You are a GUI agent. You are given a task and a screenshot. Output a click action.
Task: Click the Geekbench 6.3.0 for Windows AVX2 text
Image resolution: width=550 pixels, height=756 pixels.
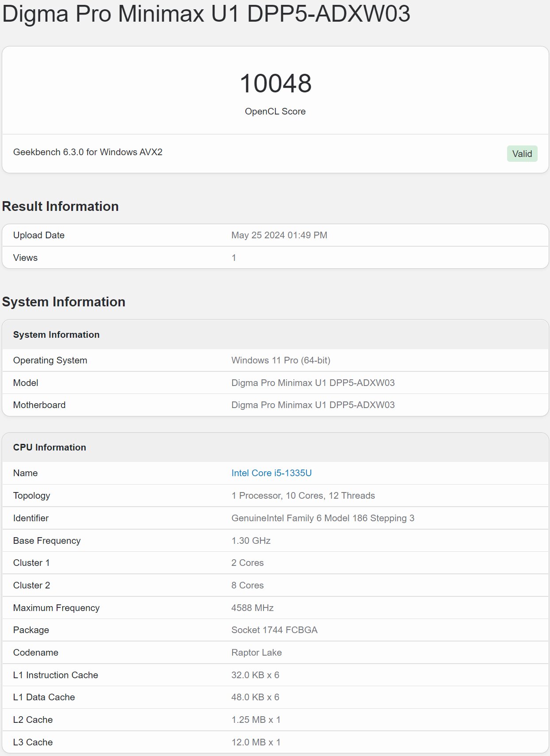tap(88, 152)
